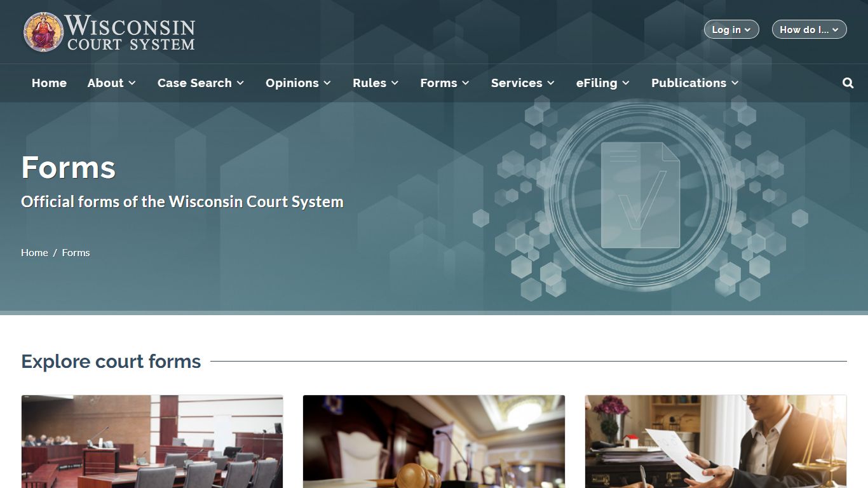Open the Services menu

pos(523,83)
